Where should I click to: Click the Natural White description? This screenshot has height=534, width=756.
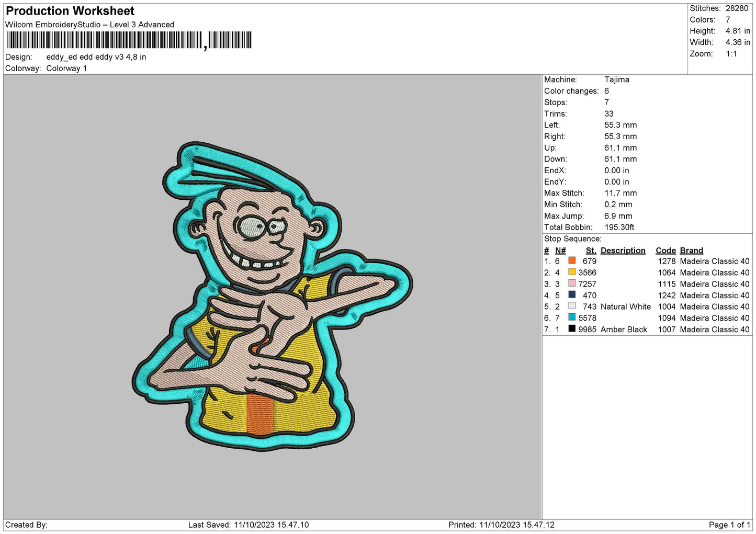coord(626,306)
